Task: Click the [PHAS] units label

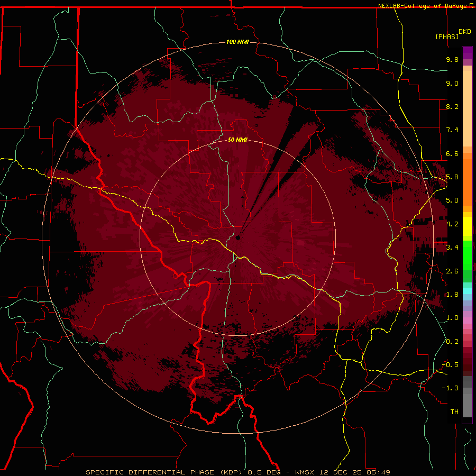Action: [447, 36]
